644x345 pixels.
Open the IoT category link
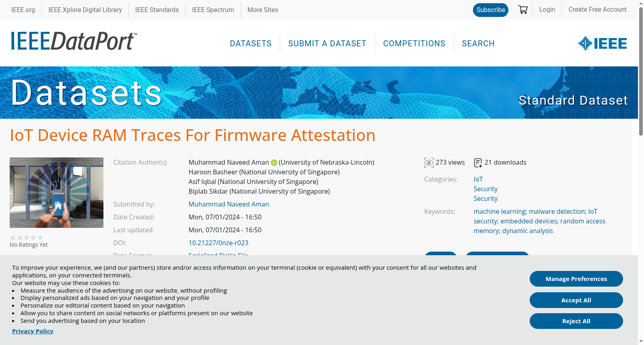tap(478, 179)
